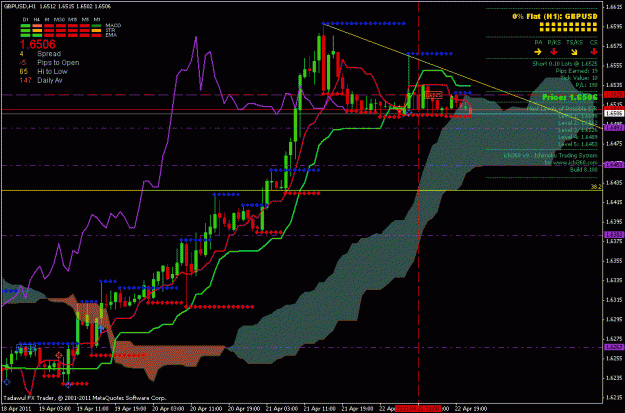Click the P/KS column label

[554, 42]
